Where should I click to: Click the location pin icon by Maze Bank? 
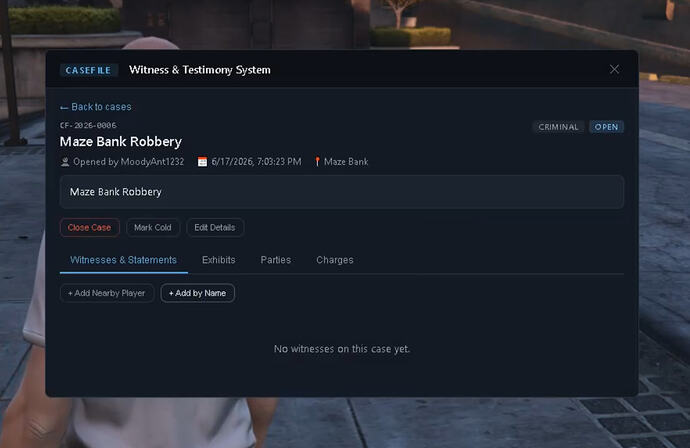317,162
